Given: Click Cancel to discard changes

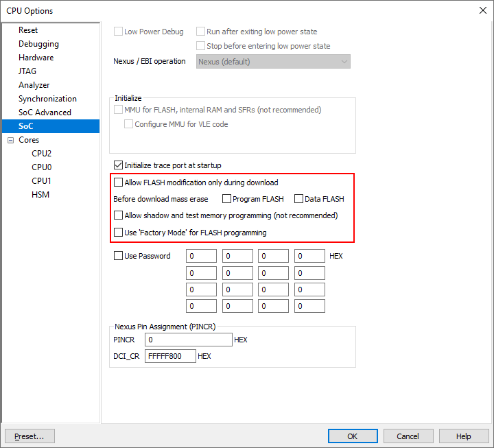Looking at the screenshot, I should (408, 436).
